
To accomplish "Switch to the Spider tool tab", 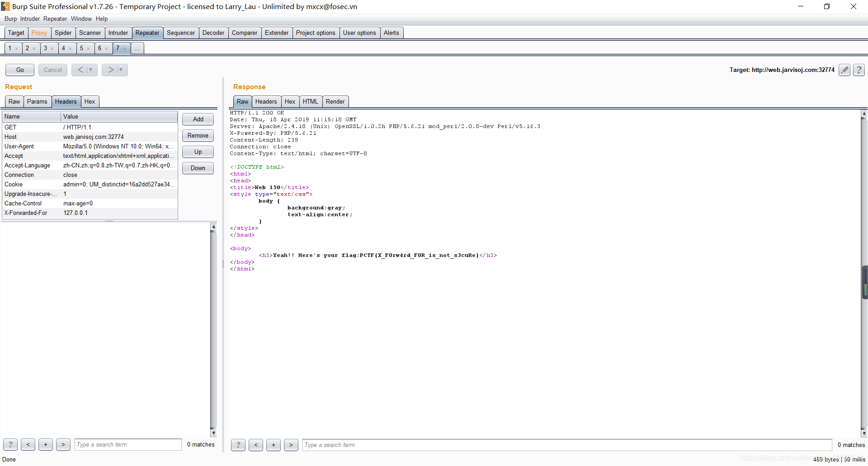I will tap(63, 33).
